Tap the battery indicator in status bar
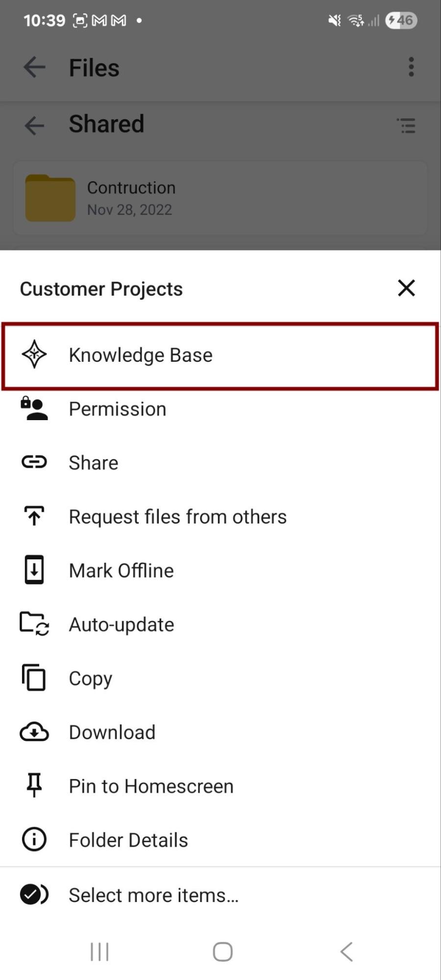441x980 pixels. [401, 20]
